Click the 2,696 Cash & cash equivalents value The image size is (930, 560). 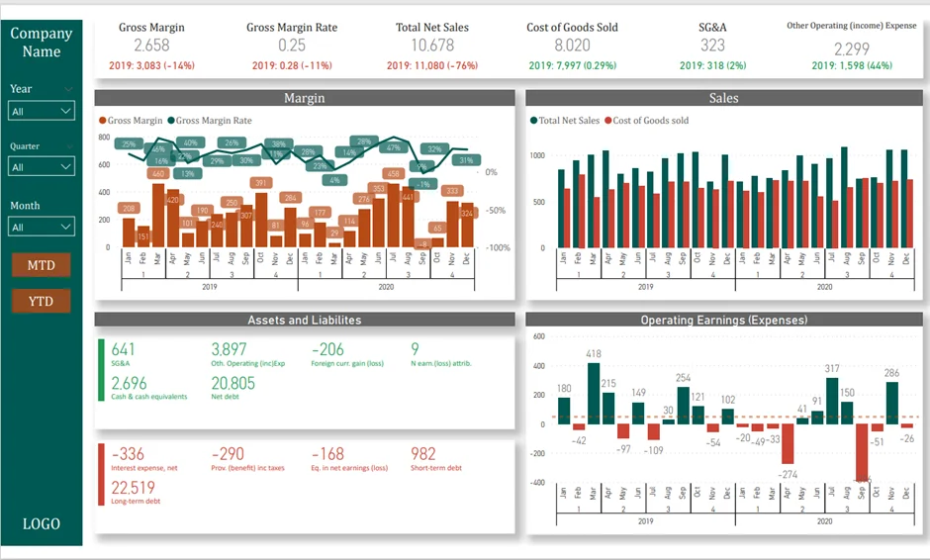[x=129, y=383]
